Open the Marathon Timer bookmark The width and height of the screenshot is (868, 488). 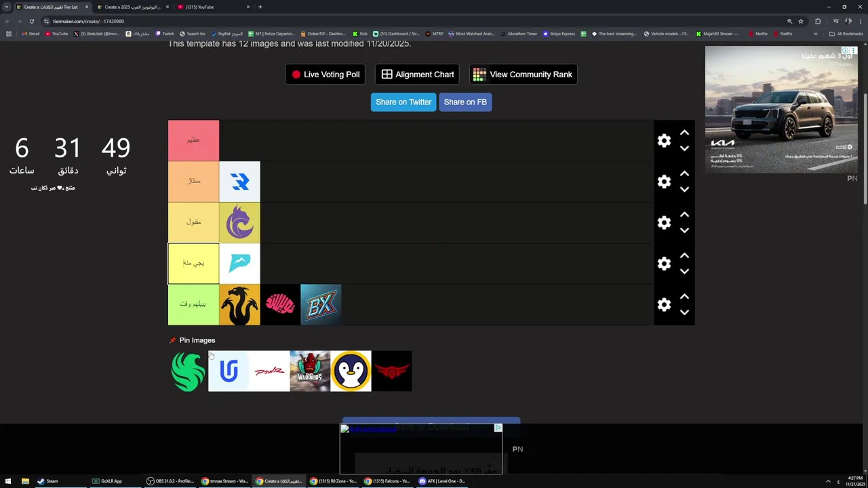(x=518, y=34)
